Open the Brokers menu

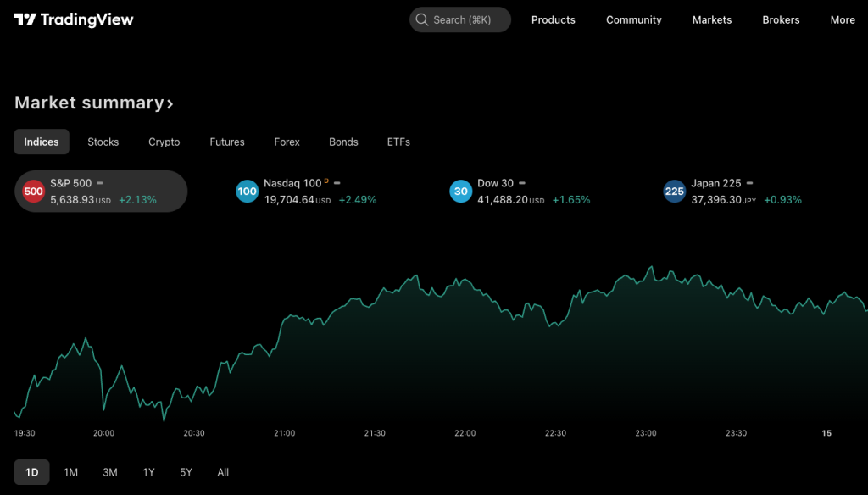click(781, 20)
